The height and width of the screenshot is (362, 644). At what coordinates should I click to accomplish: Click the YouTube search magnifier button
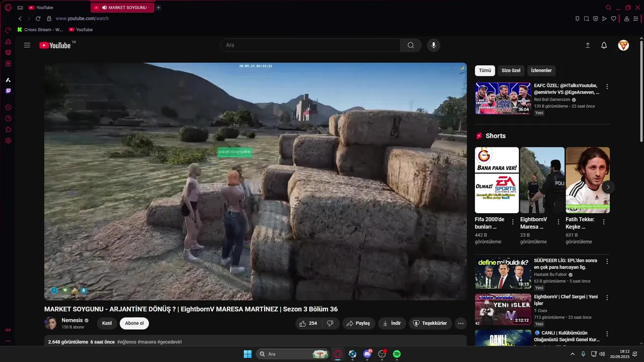coord(411,45)
